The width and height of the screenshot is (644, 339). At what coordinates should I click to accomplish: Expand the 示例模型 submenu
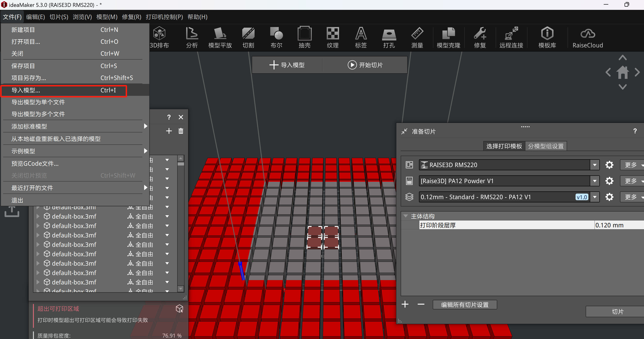(75, 151)
